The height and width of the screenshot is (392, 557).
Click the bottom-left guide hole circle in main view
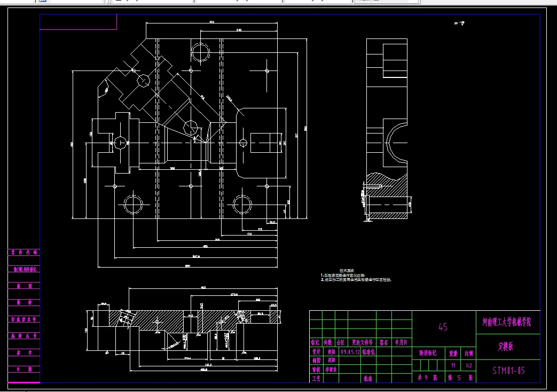(x=133, y=205)
